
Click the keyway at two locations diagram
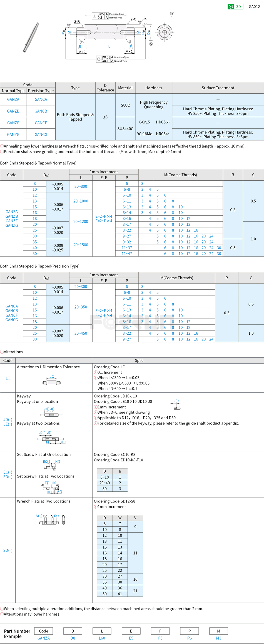tap(52, 437)
